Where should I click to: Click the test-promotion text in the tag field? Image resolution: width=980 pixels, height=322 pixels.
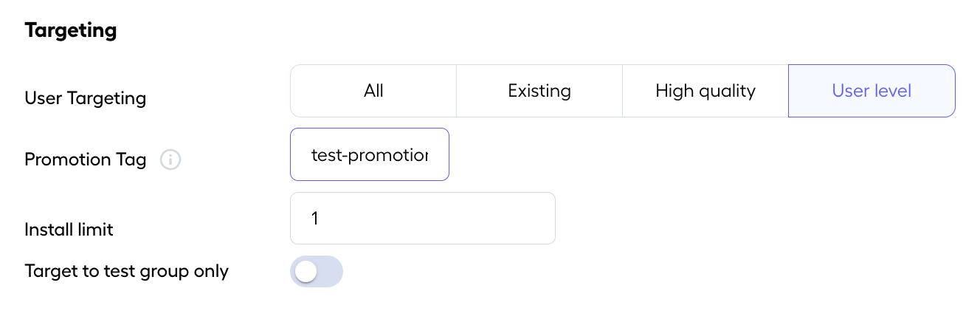click(x=369, y=155)
